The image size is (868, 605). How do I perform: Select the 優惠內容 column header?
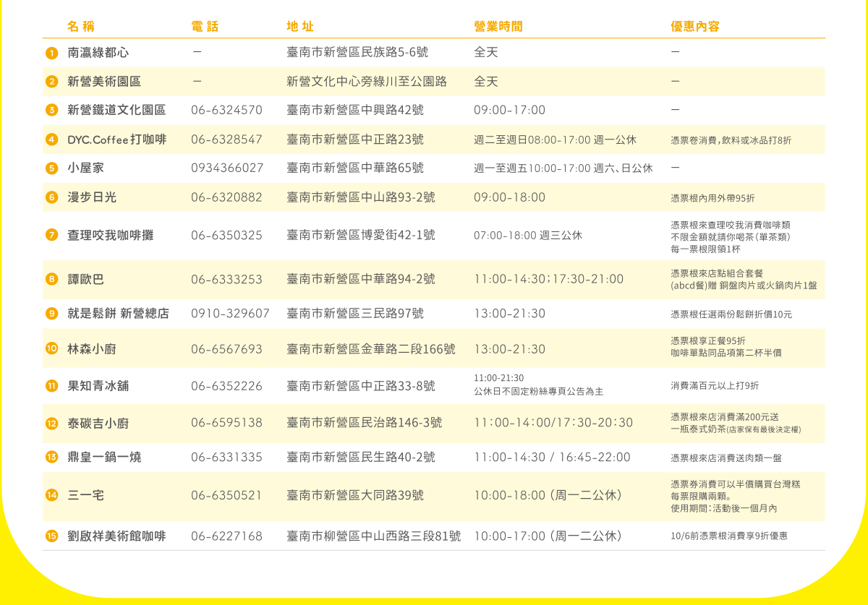(694, 27)
